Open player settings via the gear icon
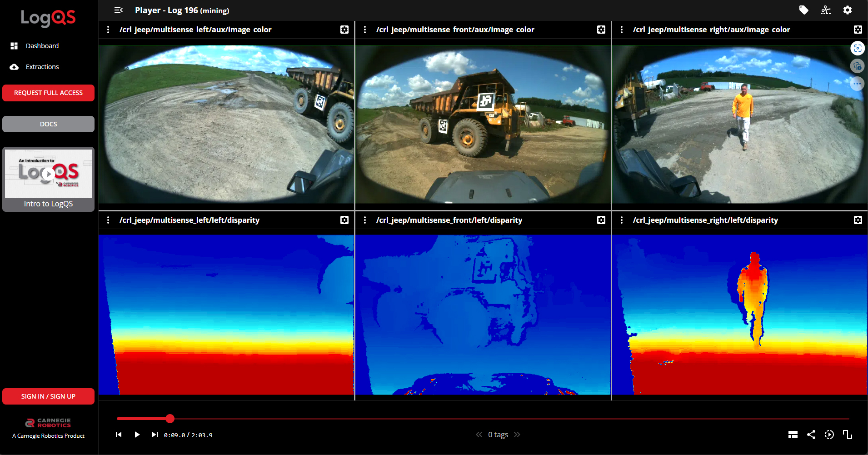Image resolution: width=868 pixels, height=455 pixels. tap(847, 10)
